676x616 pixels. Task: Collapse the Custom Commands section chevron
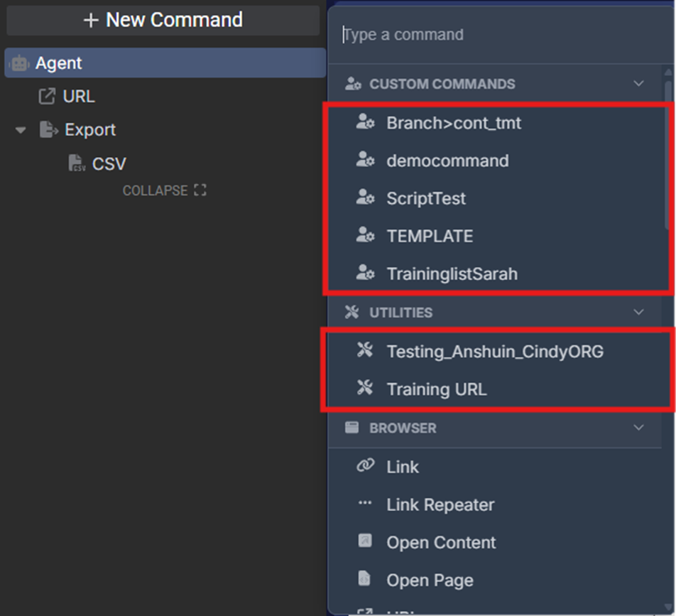(x=638, y=84)
